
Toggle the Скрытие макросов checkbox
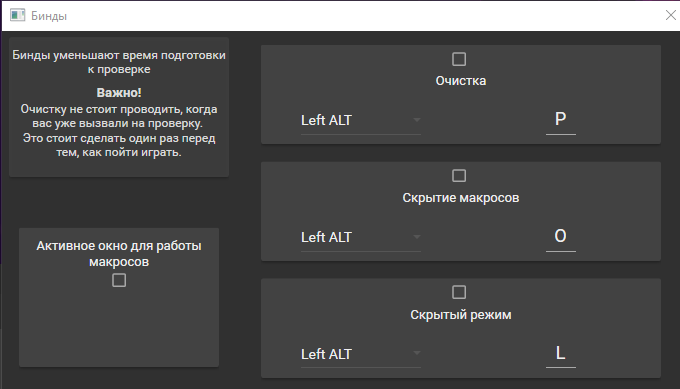click(x=459, y=176)
